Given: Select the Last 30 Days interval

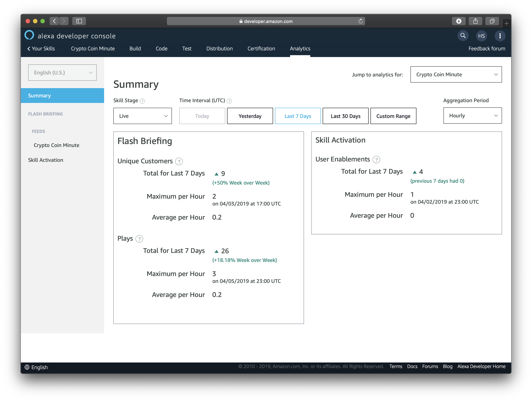Looking at the screenshot, I should tap(345, 116).
